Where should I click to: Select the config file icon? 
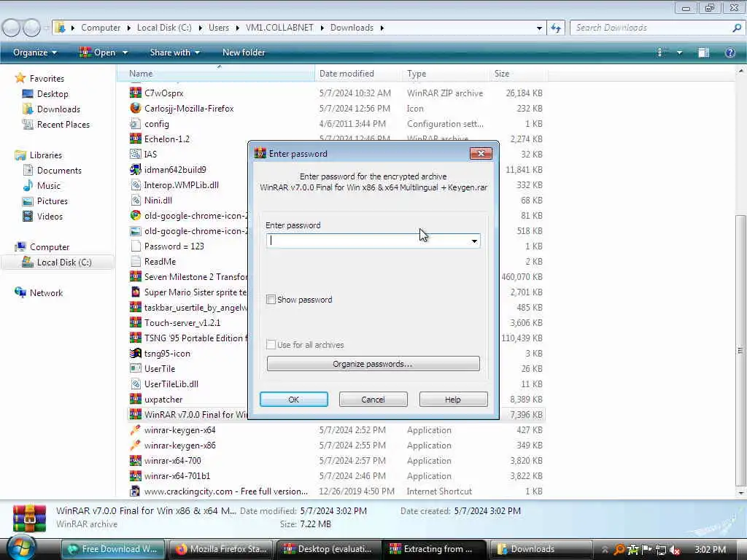pos(135,123)
